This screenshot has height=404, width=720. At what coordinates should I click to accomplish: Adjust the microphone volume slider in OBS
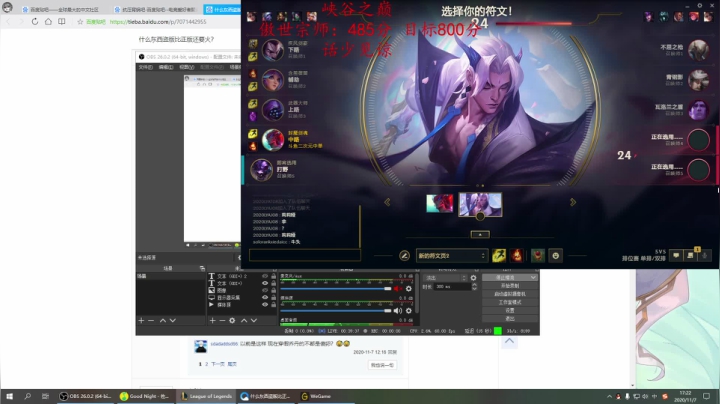pyautogui.click(x=336, y=289)
